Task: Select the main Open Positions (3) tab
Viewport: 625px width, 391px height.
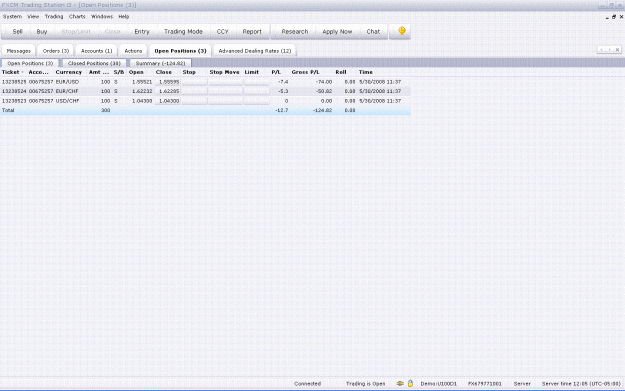Action: click(x=180, y=51)
